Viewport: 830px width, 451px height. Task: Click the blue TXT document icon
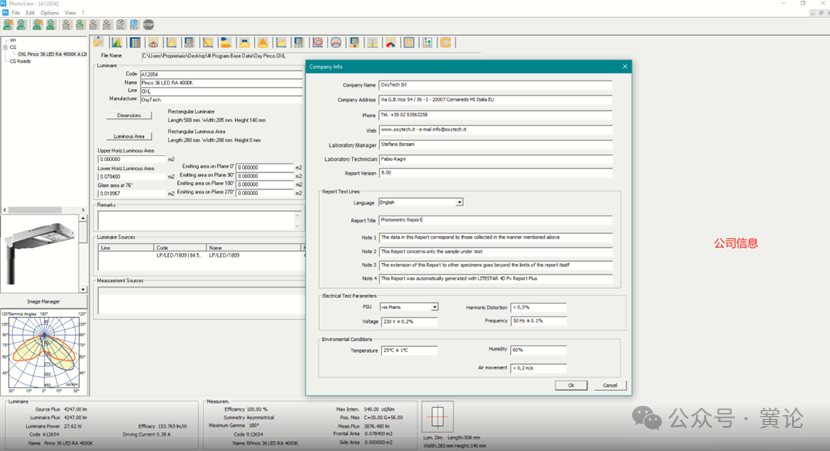tap(134, 24)
